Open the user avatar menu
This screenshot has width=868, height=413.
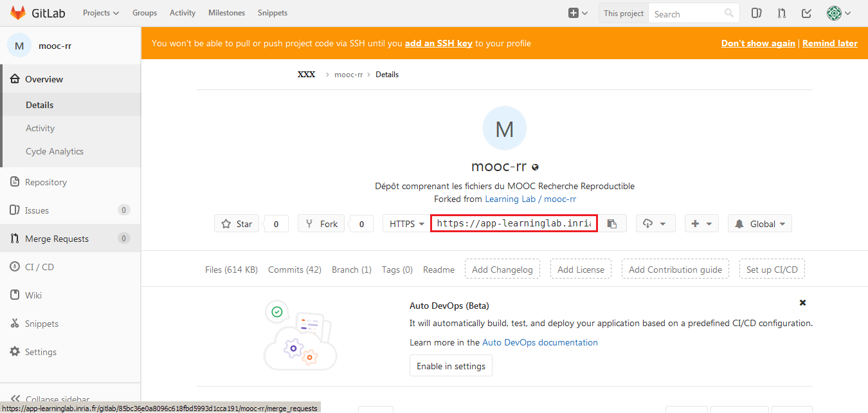click(x=838, y=13)
